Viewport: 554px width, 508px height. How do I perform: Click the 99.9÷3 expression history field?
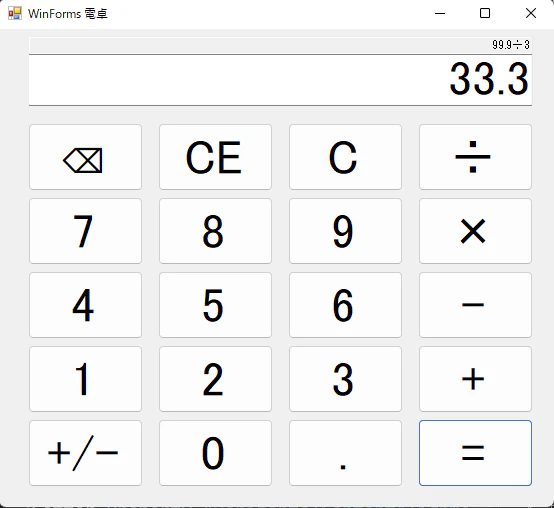(x=280, y=45)
